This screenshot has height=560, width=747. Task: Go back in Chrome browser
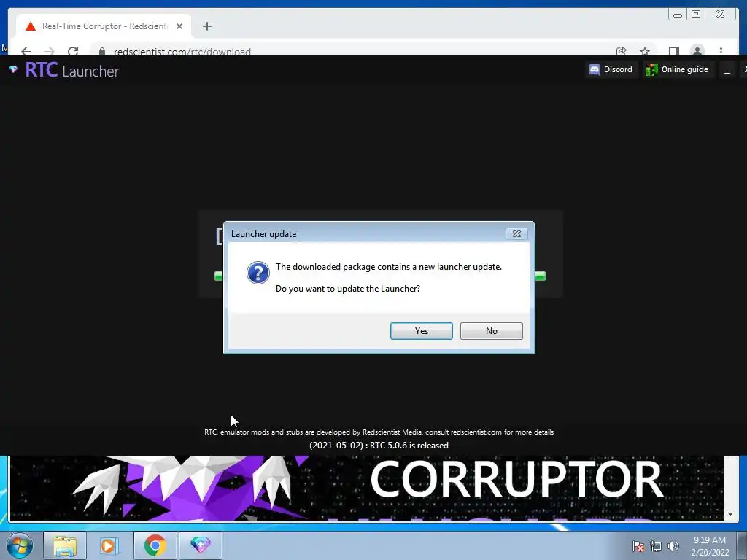[26, 50]
